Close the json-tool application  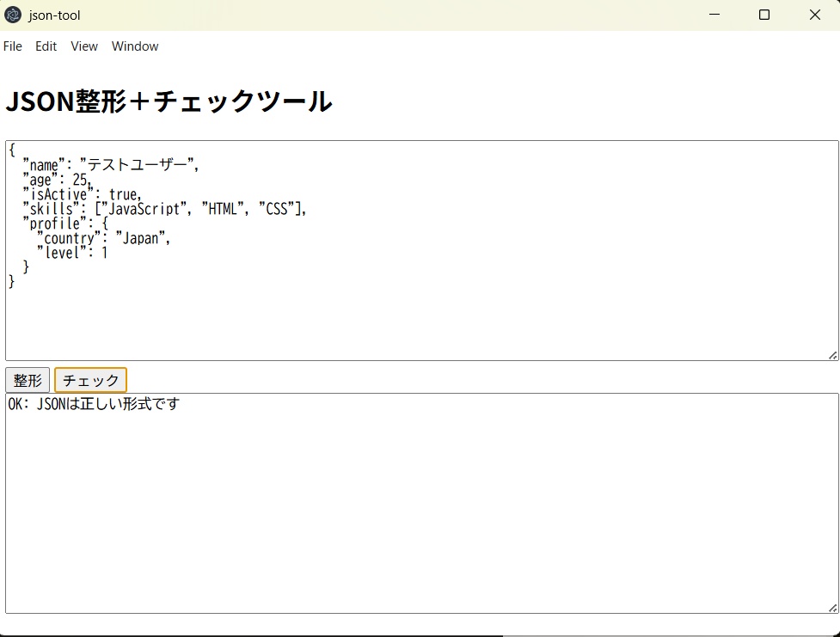point(814,15)
